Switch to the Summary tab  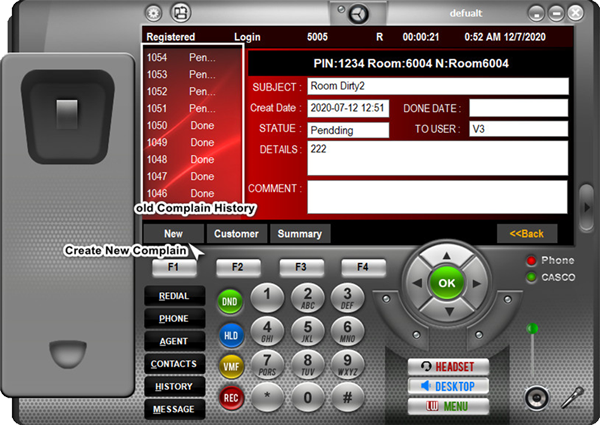[x=300, y=233]
